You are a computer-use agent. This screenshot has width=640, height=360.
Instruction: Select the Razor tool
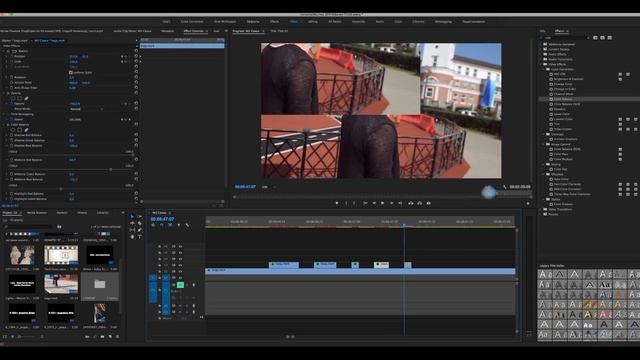click(140, 223)
